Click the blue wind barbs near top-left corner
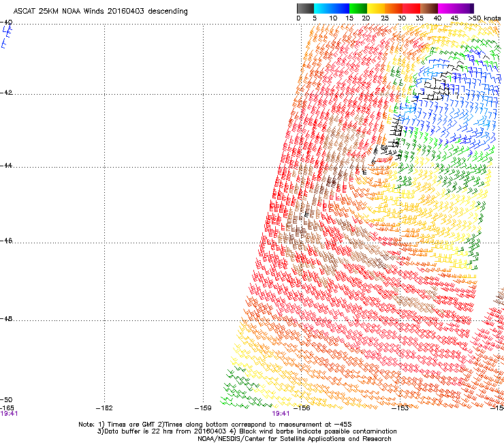This screenshot has width=504, height=443. 6,36
